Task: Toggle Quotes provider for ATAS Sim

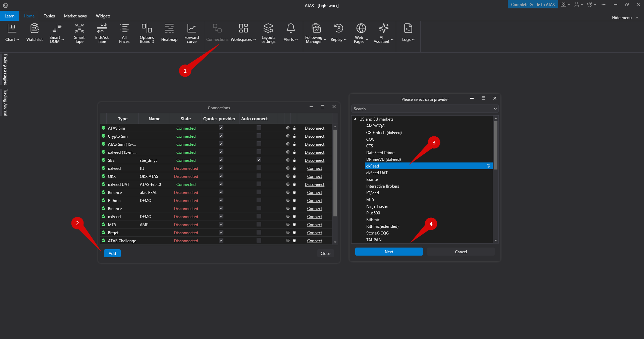Action: tap(221, 128)
